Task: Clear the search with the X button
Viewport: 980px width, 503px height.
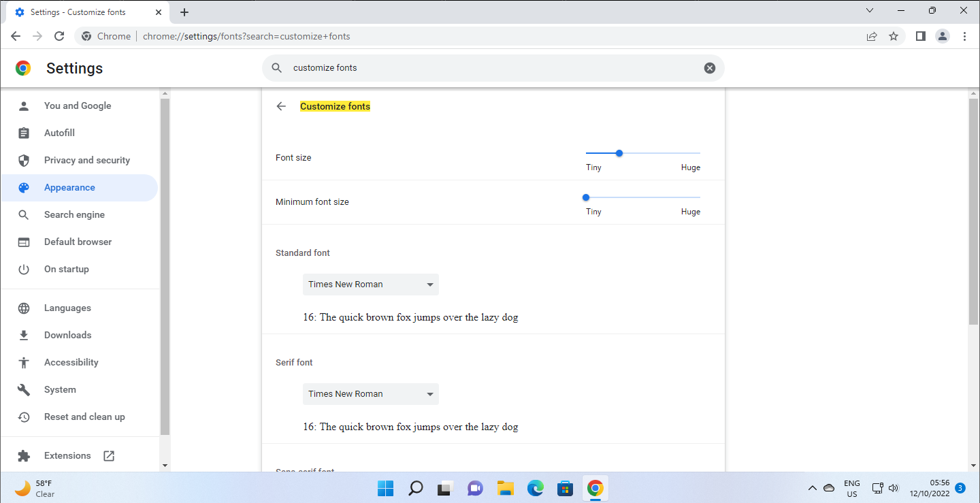Action: pyautogui.click(x=710, y=67)
